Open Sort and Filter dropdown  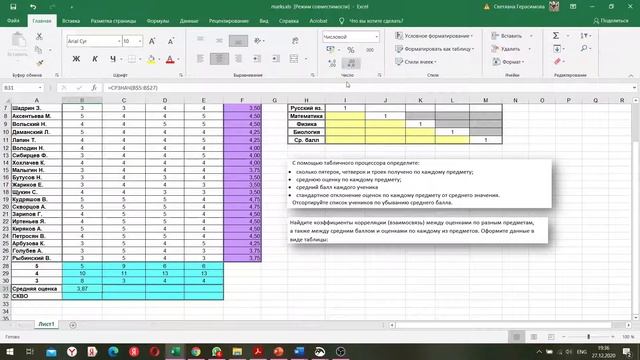[x=586, y=36]
